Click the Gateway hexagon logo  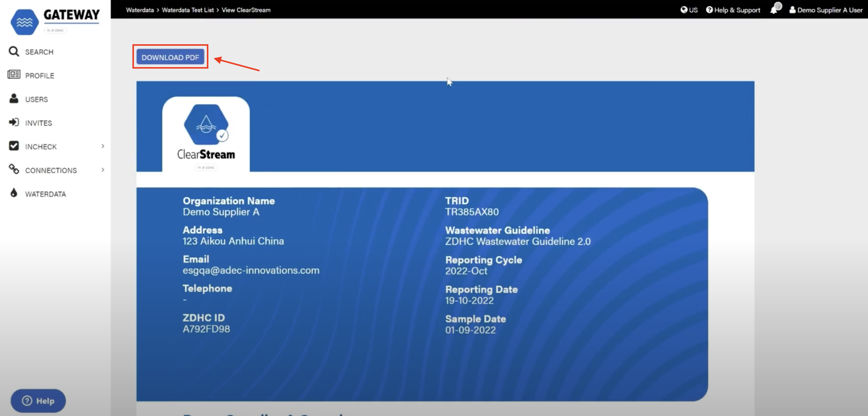pyautogui.click(x=25, y=22)
